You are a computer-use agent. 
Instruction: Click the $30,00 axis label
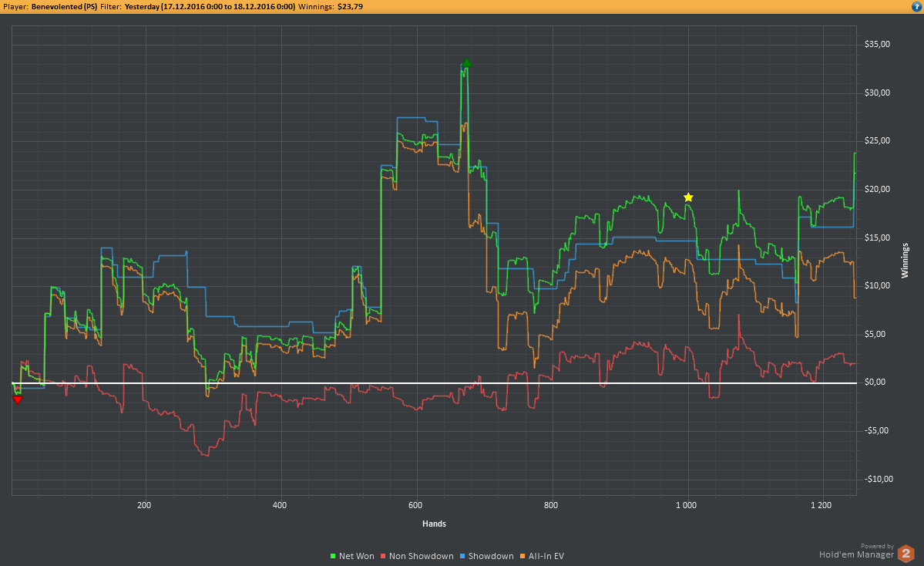click(x=878, y=93)
